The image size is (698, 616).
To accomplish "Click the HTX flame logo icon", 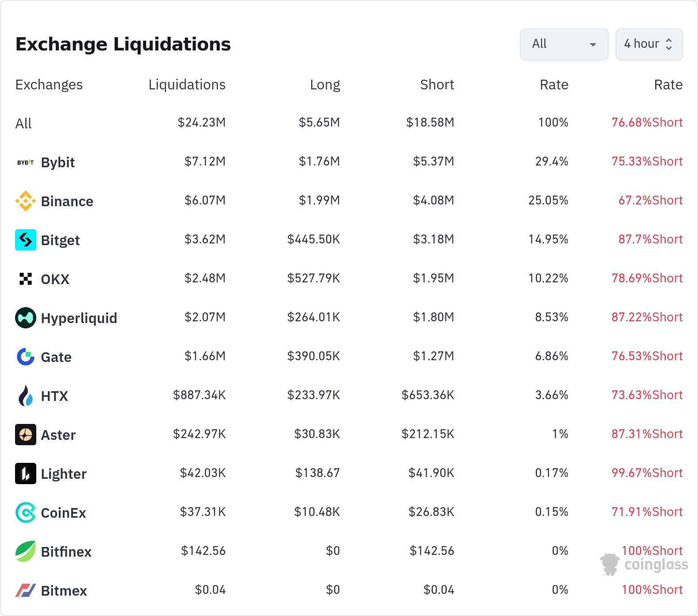I will click(x=26, y=396).
